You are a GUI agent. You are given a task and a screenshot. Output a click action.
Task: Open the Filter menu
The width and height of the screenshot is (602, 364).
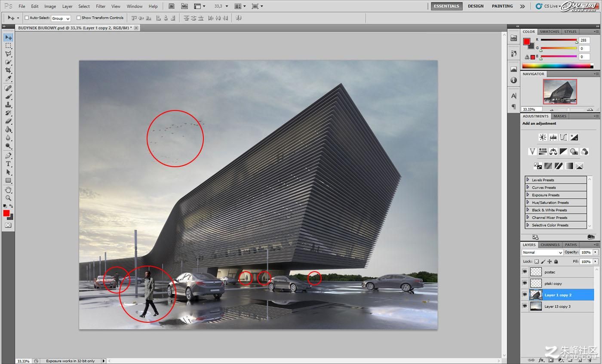pos(101,6)
